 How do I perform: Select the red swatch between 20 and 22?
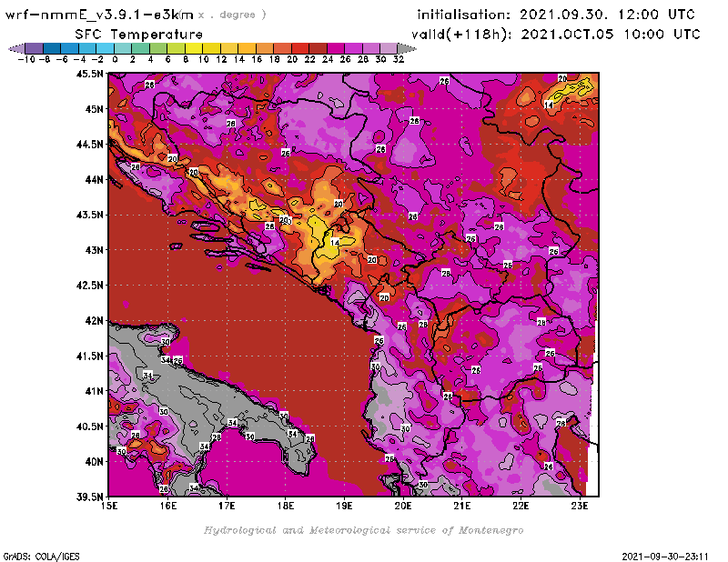click(300, 48)
